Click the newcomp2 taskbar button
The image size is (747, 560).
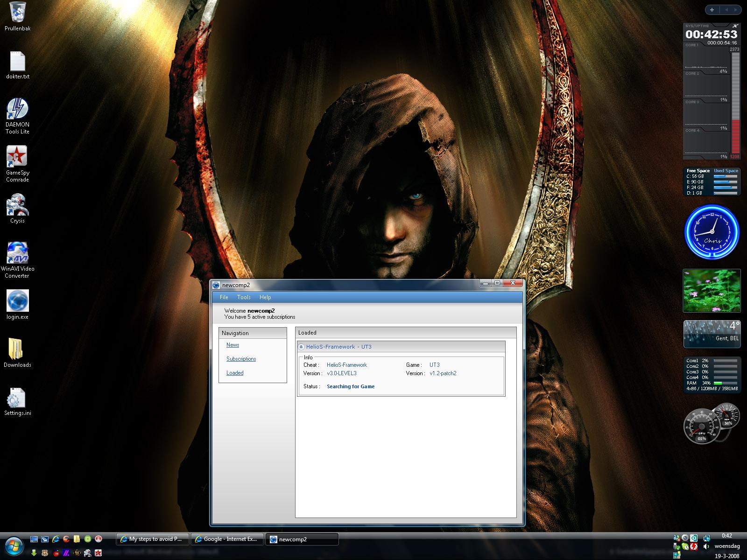(302, 539)
